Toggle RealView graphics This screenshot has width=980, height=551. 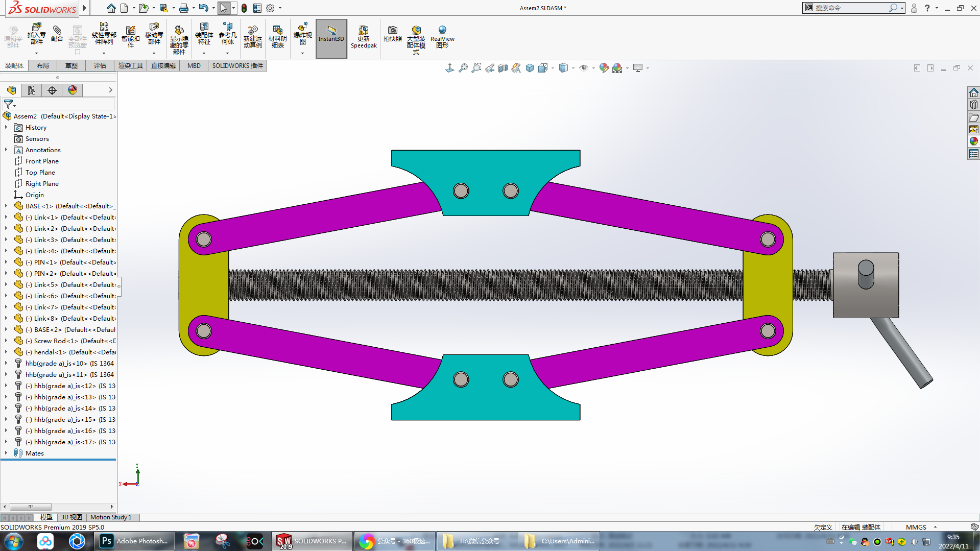tap(442, 37)
